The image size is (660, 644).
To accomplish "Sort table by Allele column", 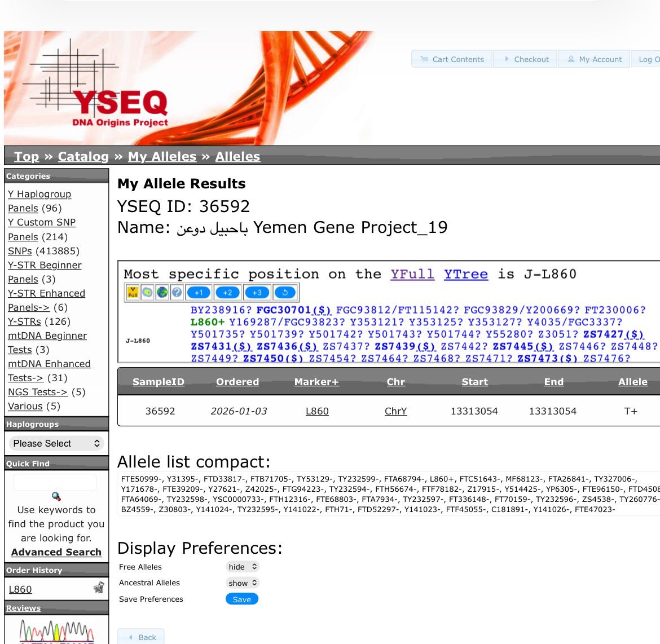I will 632,382.
